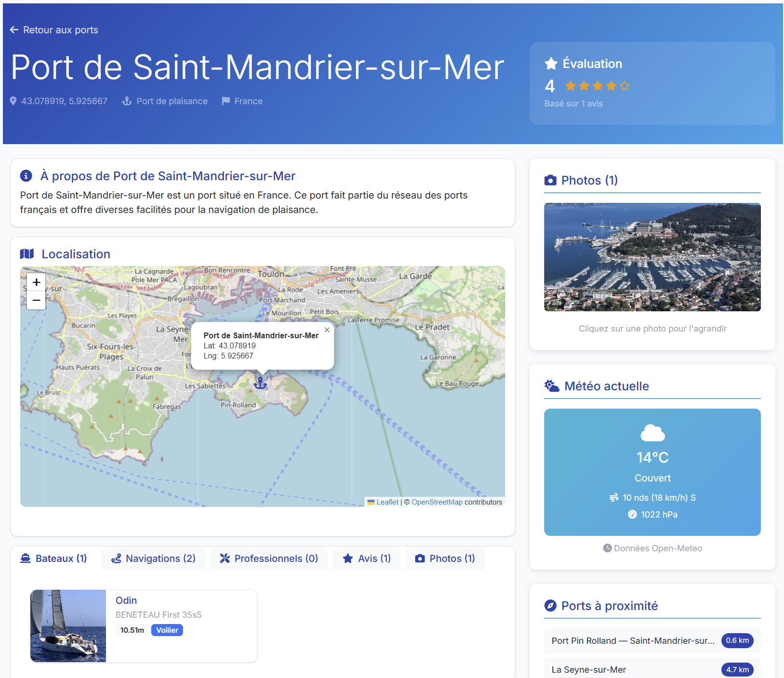Open the OpenStreetMap attribution link
784x678 pixels.
[x=437, y=502]
